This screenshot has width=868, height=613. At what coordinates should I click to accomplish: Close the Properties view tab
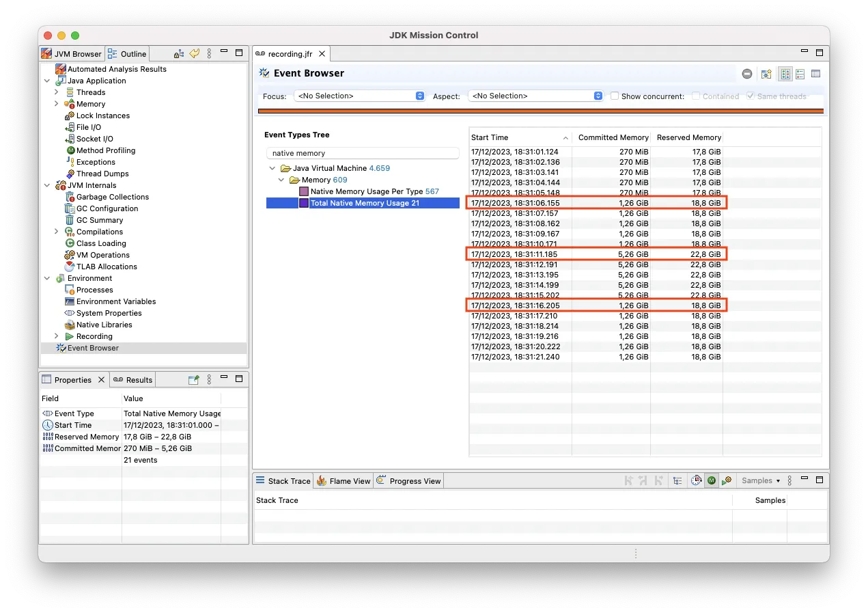(101, 380)
